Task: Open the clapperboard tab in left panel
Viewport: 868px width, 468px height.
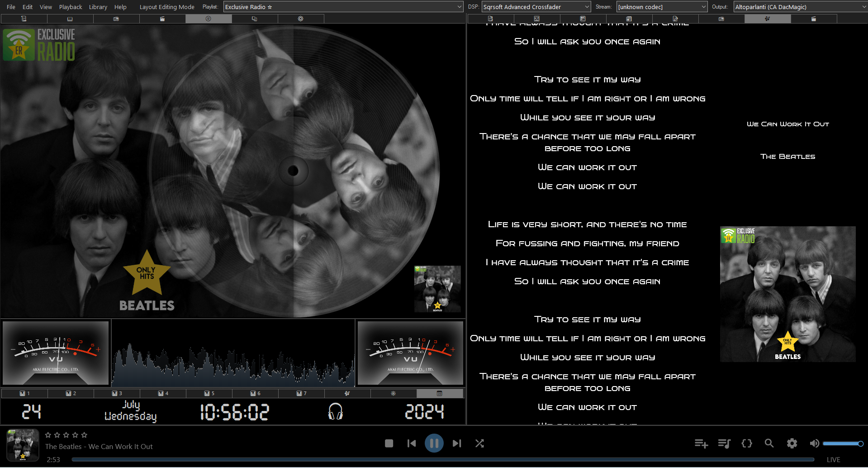Action: [x=162, y=19]
